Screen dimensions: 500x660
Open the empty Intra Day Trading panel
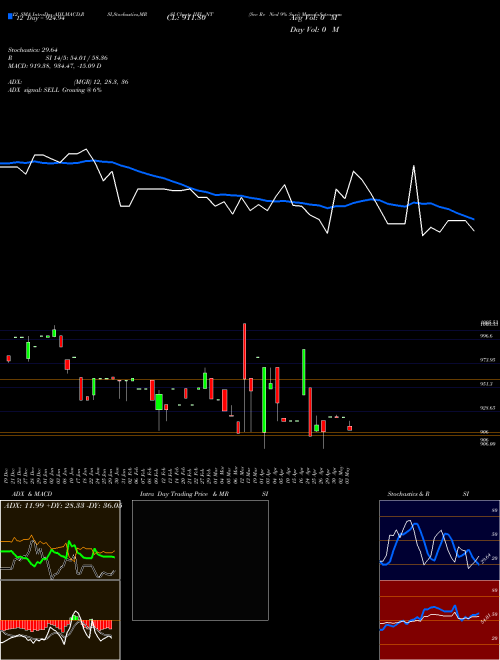(200, 560)
